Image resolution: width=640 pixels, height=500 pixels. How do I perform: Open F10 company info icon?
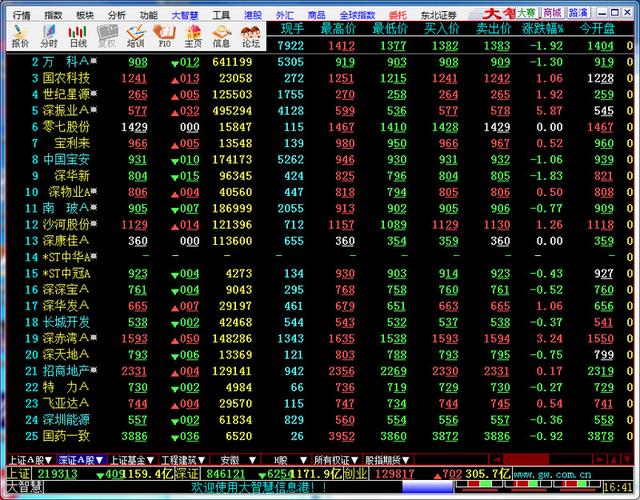coord(165,36)
